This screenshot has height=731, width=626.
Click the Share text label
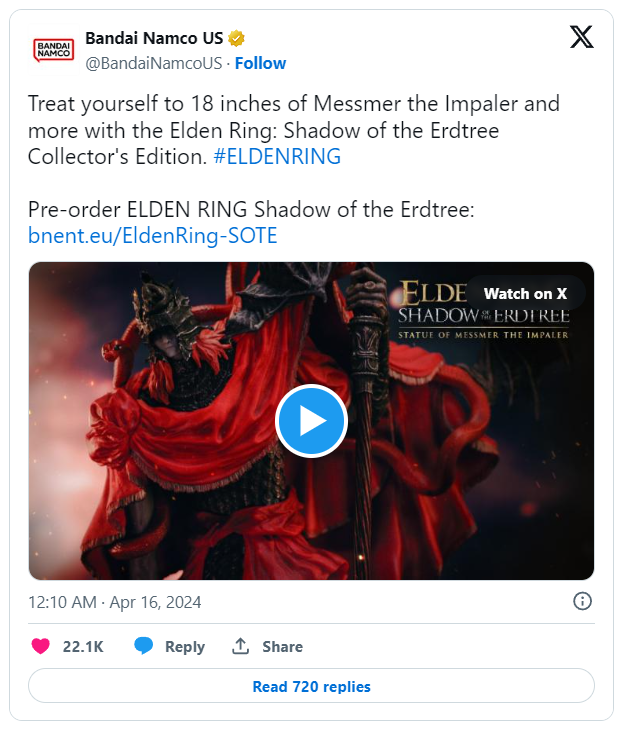coord(282,647)
